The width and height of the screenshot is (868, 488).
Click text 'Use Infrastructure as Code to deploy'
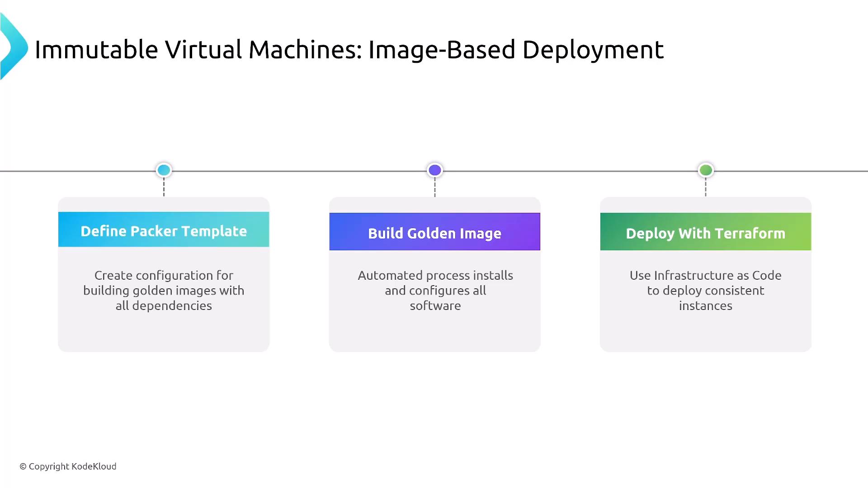(706, 291)
